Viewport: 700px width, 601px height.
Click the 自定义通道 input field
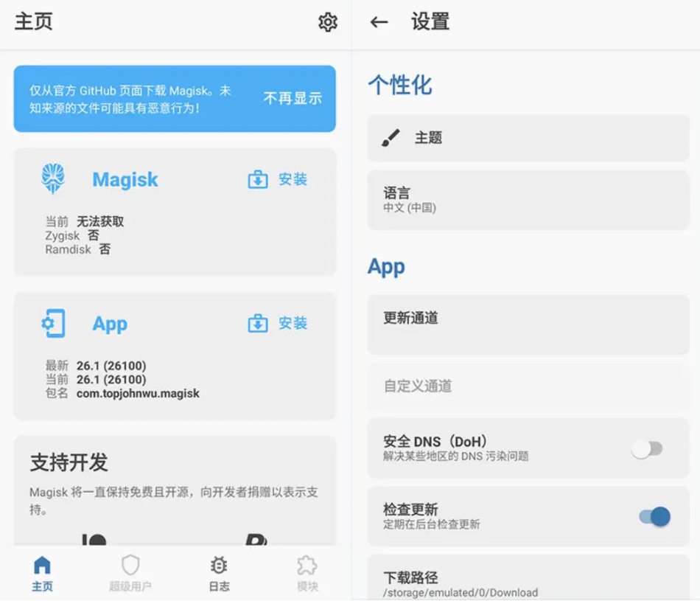click(x=528, y=386)
